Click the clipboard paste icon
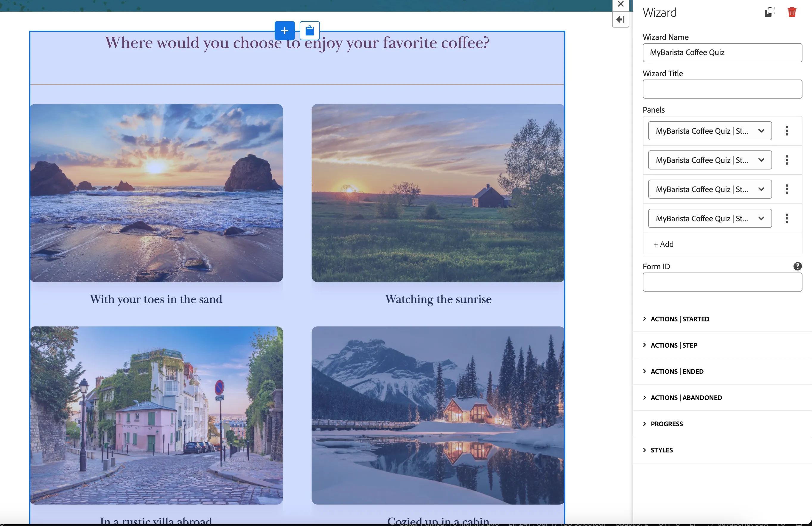Viewport: 812px width, 526px height. (309, 31)
